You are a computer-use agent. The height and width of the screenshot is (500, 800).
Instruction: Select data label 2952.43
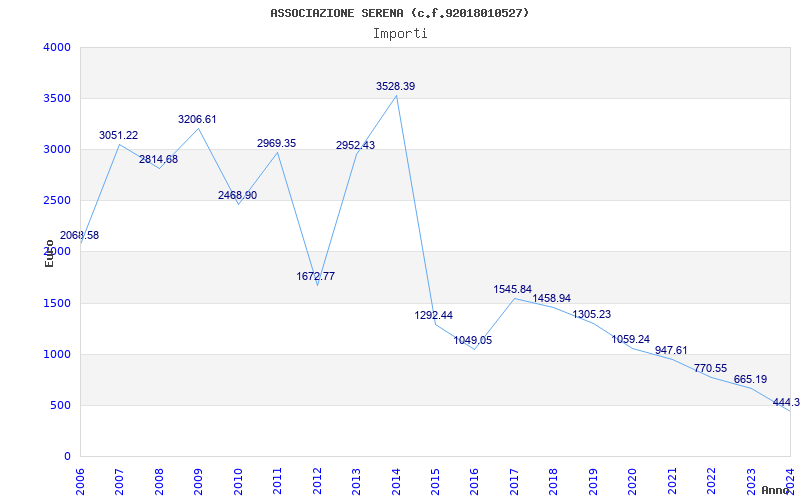356,145
